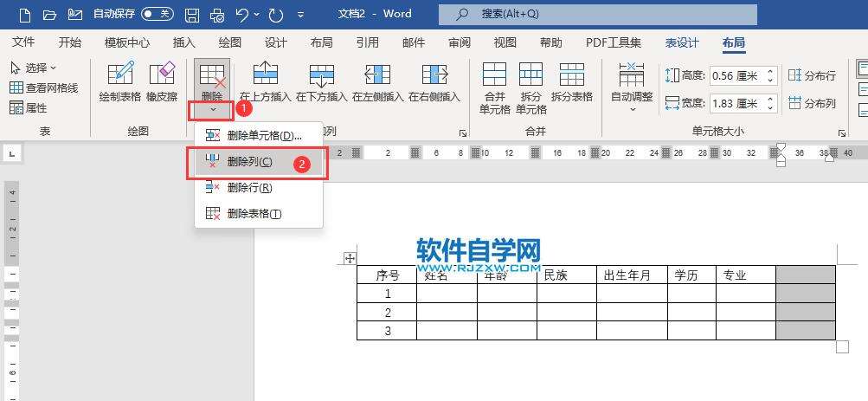
Task: Open 单元格大小 dialog launcher
Action: point(841,133)
